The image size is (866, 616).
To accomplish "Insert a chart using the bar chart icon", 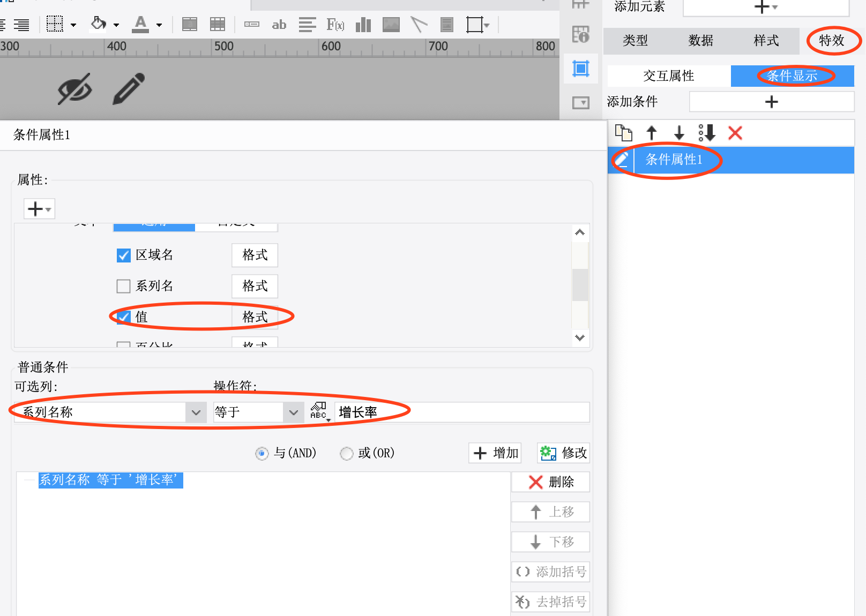I will pos(363,25).
